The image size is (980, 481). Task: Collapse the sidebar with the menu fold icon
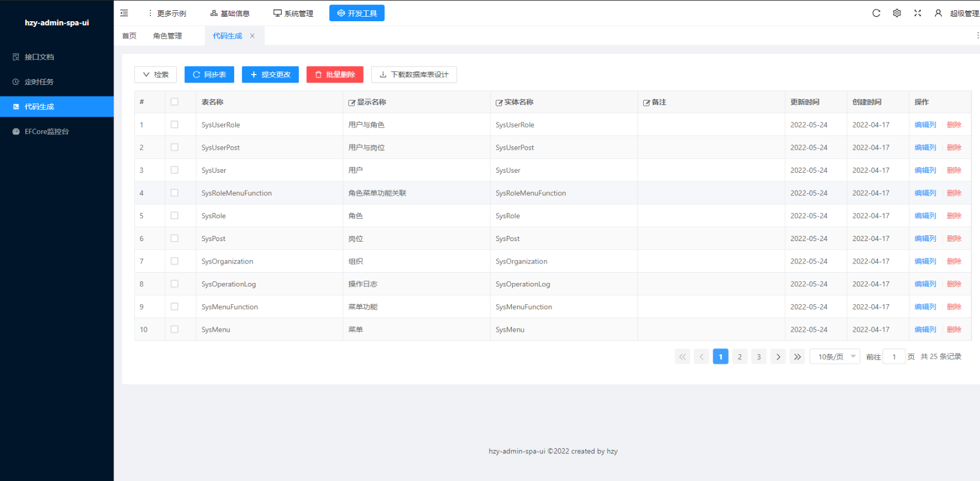[x=124, y=13]
